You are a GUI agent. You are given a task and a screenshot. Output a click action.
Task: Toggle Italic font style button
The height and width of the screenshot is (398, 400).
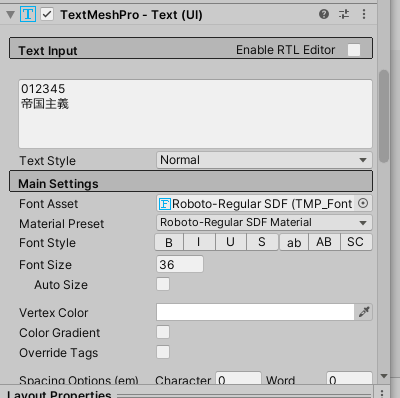click(199, 242)
